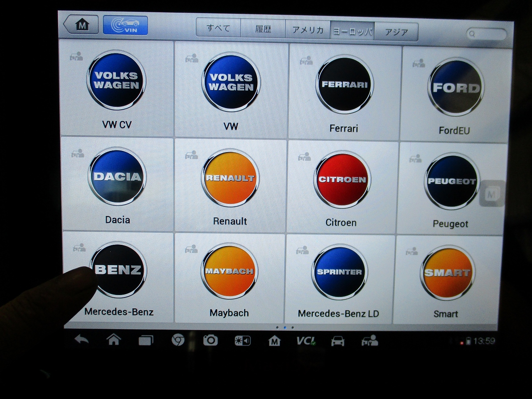Open the VIN scan button
532x399 pixels.
click(x=126, y=25)
